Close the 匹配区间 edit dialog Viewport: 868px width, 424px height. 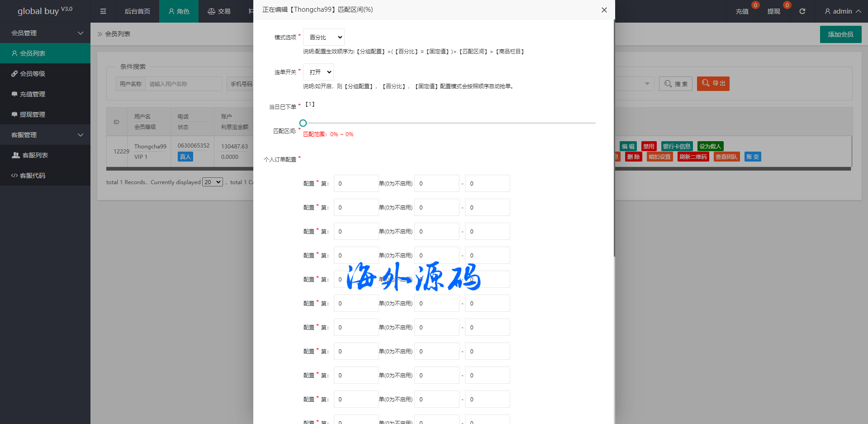pyautogui.click(x=604, y=10)
